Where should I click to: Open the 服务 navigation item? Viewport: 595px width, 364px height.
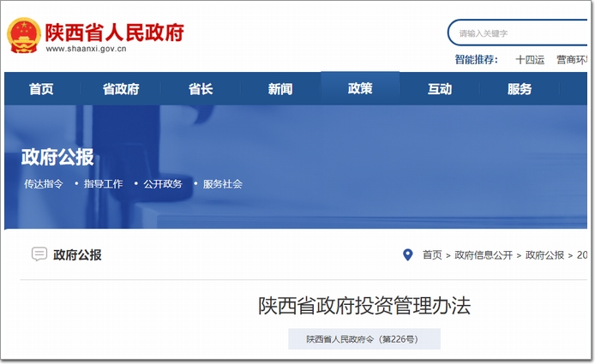(x=520, y=89)
